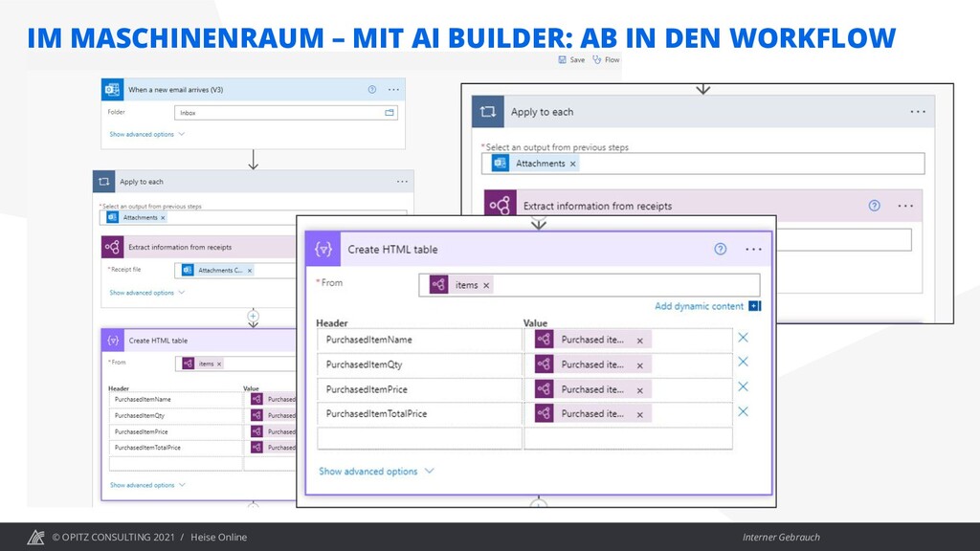
Task: Click PurchasedItemPrice header in the small table
Action: 176,431
